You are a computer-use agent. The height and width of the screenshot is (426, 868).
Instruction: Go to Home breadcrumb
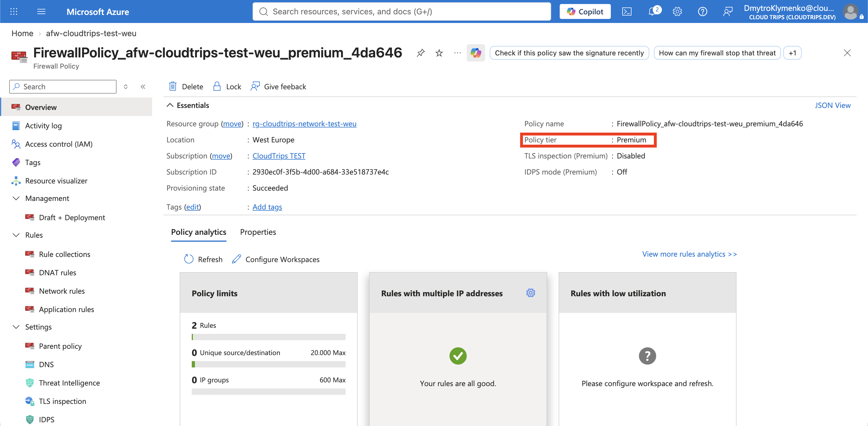click(x=22, y=33)
